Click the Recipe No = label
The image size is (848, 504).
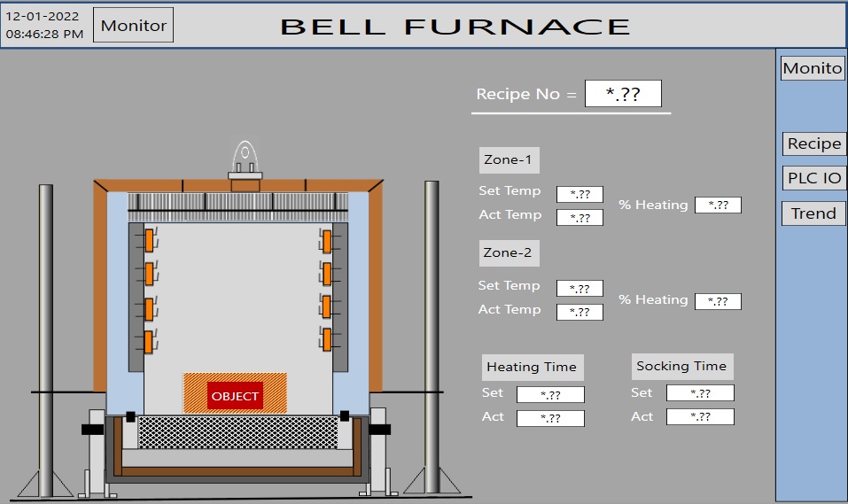coord(526,94)
